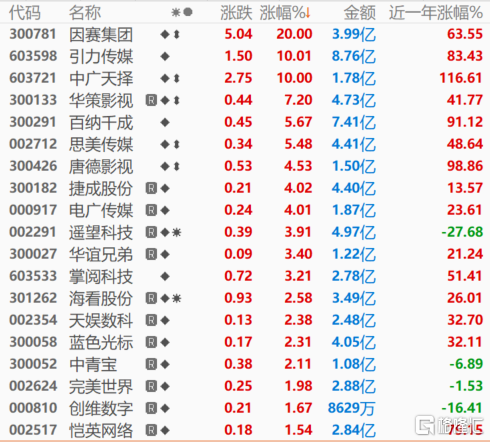Click the up-down arrow marker on 唐德影视 row
Viewport: 490px width, 442px height.
[177, 166]
